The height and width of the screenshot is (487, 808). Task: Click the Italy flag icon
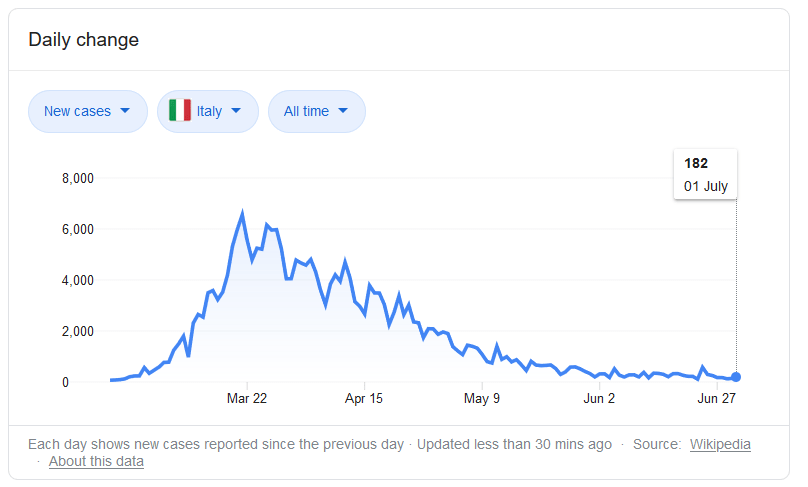(x=180, y=111)
